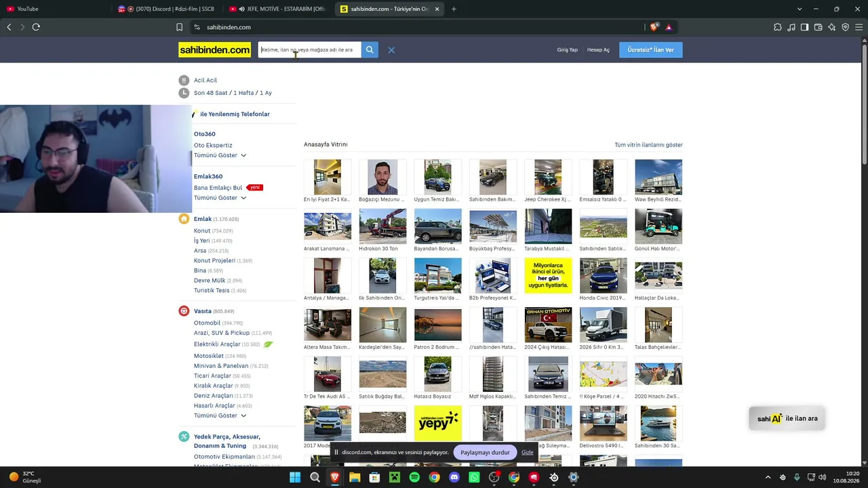Open taskbar weather widget 32°C Güneşli
The image size is (868, 488).
click(24, 477)
